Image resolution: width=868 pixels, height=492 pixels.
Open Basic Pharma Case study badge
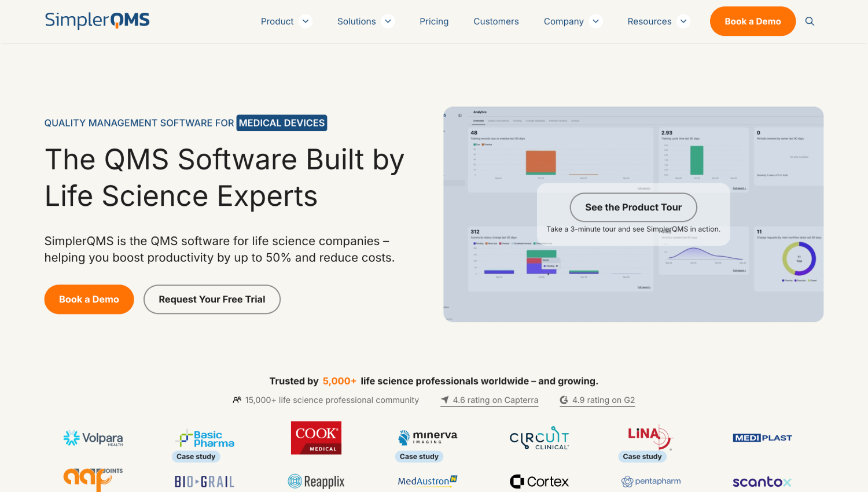click(196, 457)
